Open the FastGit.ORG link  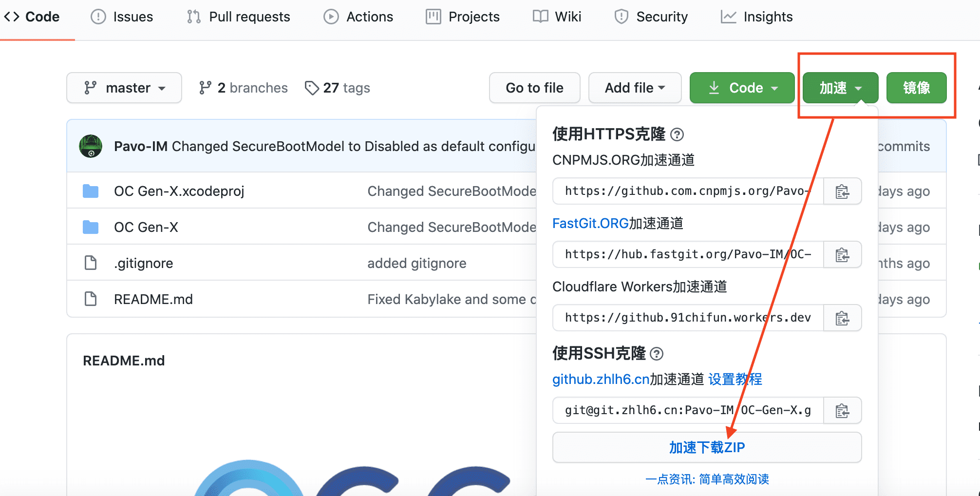click(590, 223)
